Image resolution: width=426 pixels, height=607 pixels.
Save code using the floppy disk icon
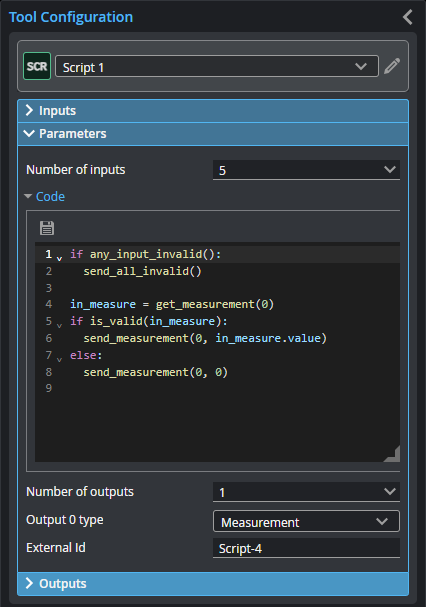pyautogui.click(x=47, y=228)
